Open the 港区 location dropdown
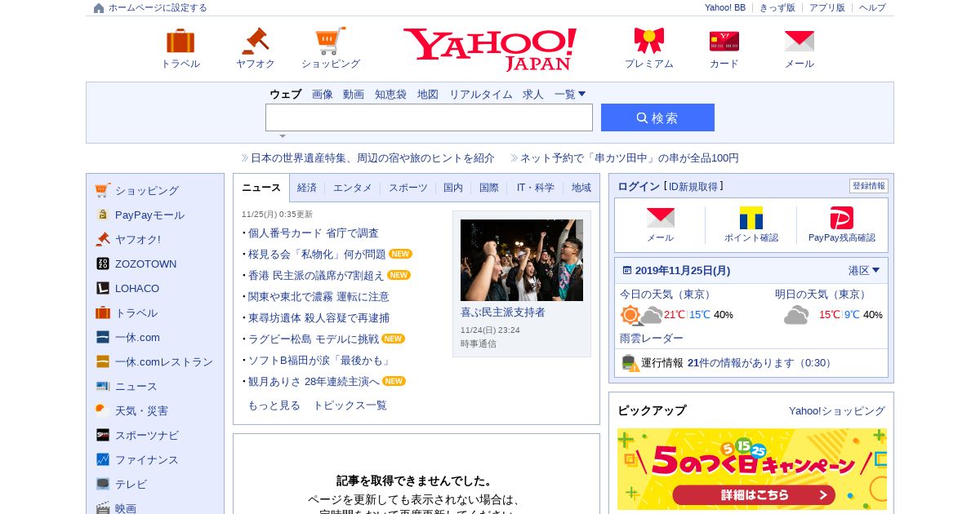Viewport: 980px width, 514px height. (x=863, y=270)
